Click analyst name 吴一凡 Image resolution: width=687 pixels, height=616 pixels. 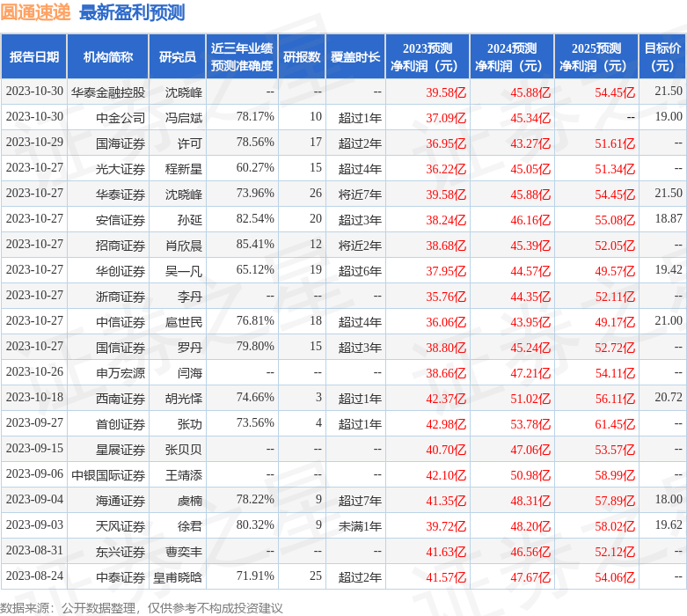point(184,270)
